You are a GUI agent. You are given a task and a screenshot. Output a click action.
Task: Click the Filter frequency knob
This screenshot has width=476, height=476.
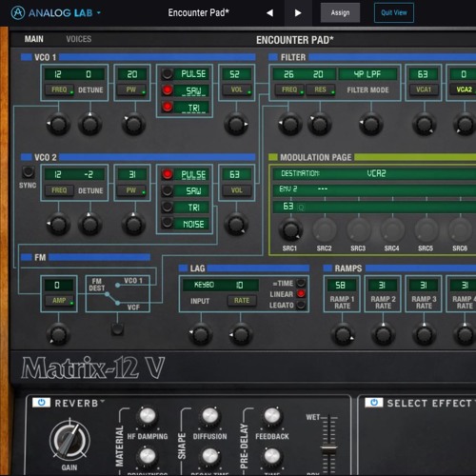click(289, 124)
